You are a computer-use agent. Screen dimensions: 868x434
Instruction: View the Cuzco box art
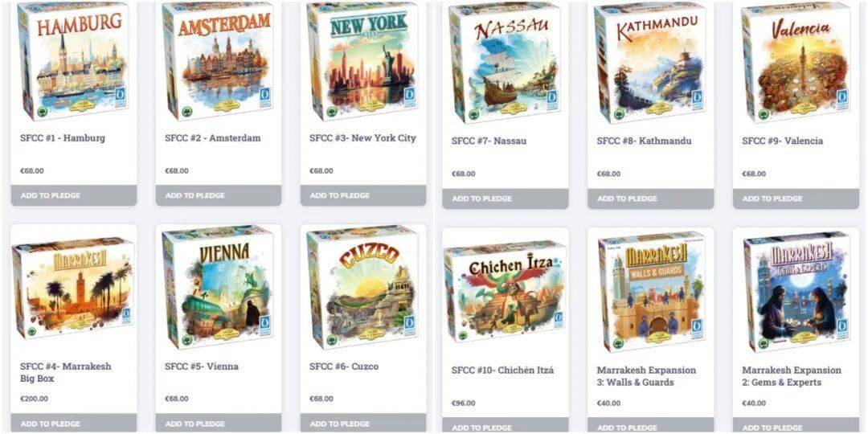point(363,287)
